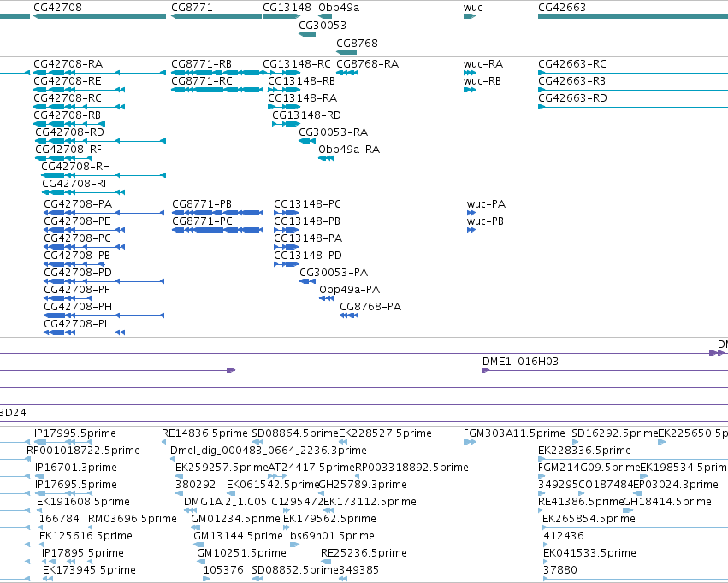The image size is (728, 583).
Task: Select transcript CG42663-RD
Action: [572, 98]
